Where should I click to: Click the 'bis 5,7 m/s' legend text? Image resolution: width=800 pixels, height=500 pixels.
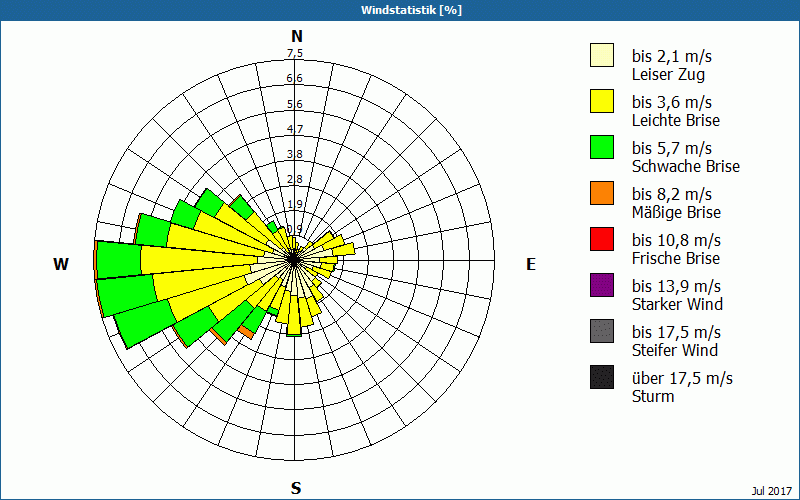[x=671, y=148]
